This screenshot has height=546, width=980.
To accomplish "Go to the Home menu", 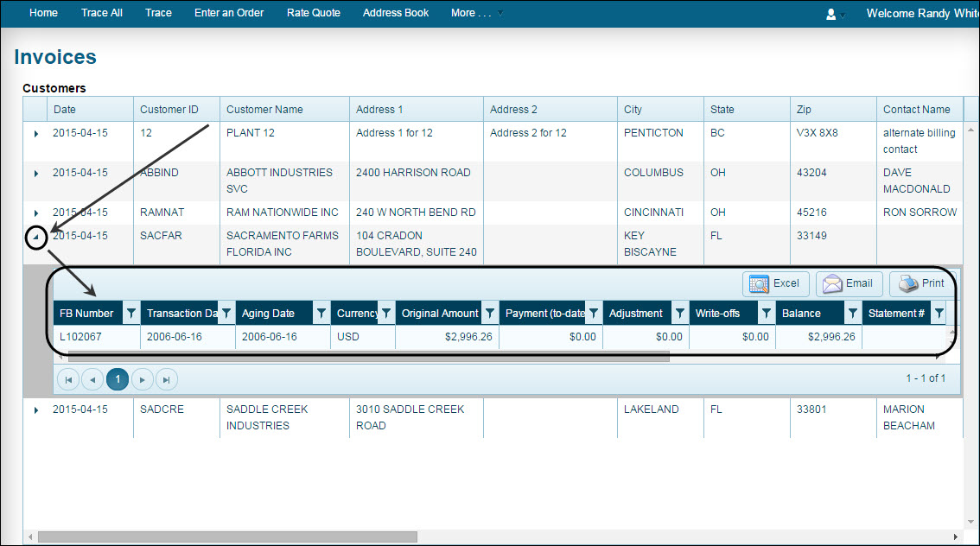I will pos(44,13).
